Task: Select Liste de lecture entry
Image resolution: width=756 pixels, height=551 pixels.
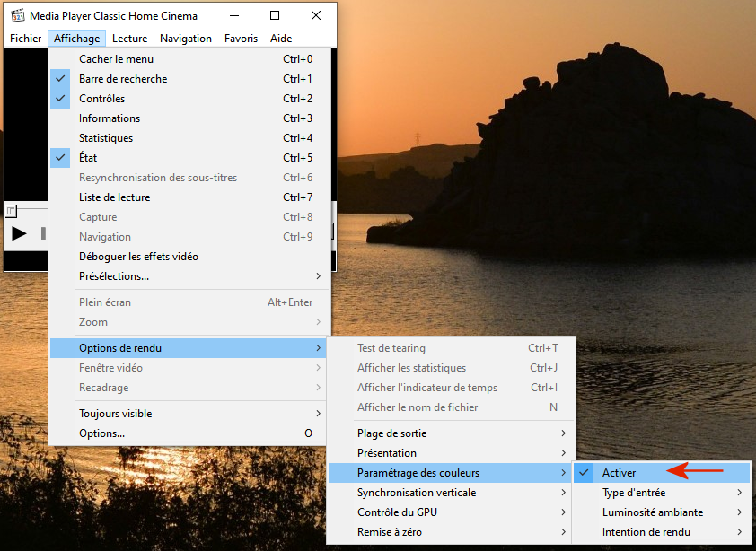Action: point(114,197)
